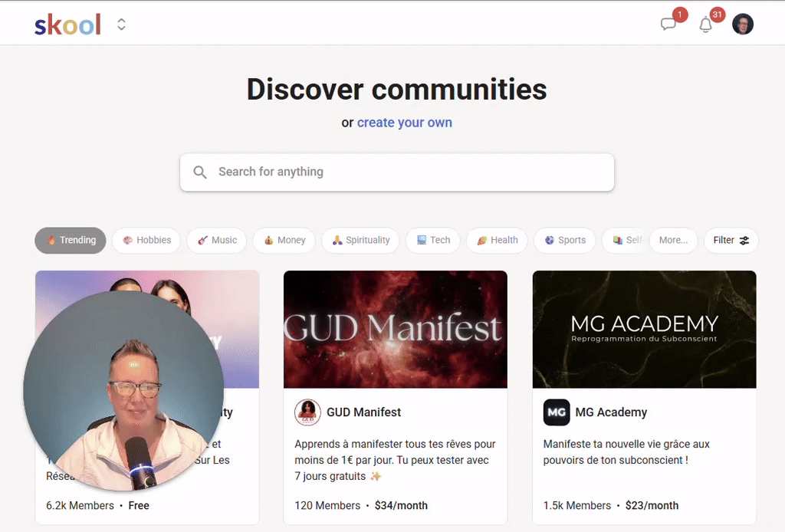Click the GUD Manifest avatar icon
Image resolution: width=785 pixels, height=532 pixels.
click(x=307, y=412)
